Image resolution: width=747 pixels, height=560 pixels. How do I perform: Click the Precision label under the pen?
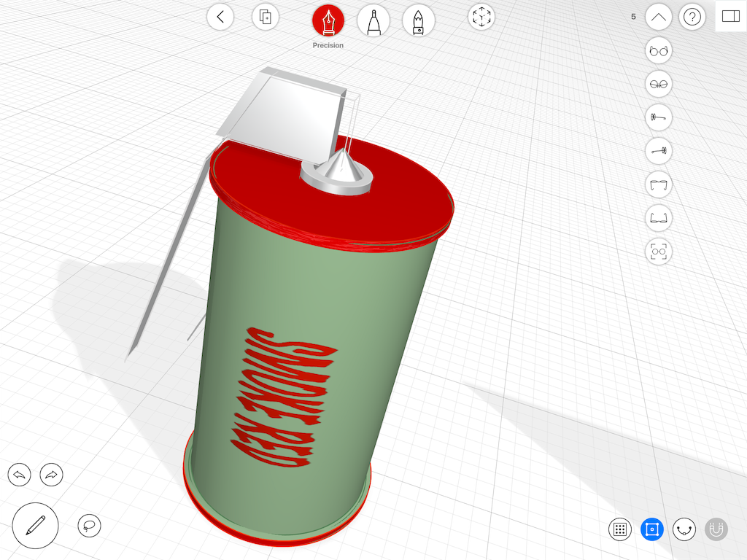[x=328, y=45]
